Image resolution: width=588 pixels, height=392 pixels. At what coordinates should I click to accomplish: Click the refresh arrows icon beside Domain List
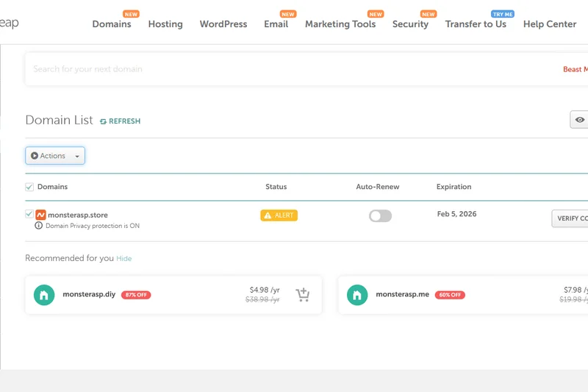(103, 121)
